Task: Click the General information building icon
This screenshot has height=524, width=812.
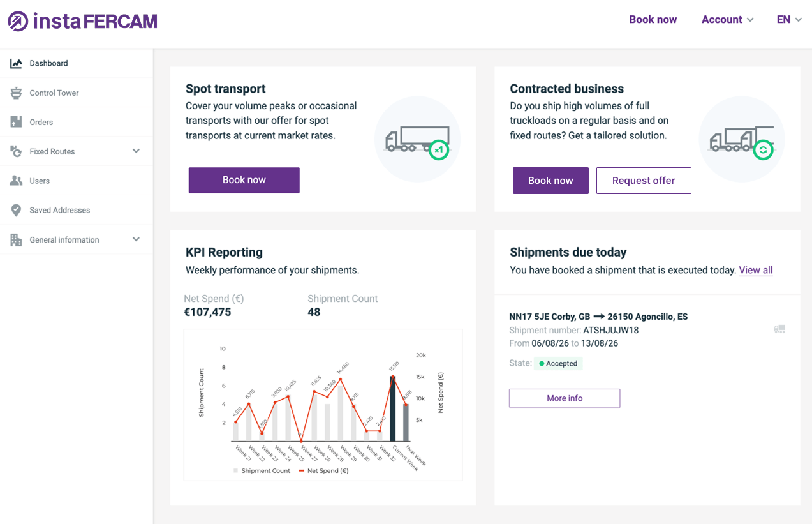Action: [16, 240]
